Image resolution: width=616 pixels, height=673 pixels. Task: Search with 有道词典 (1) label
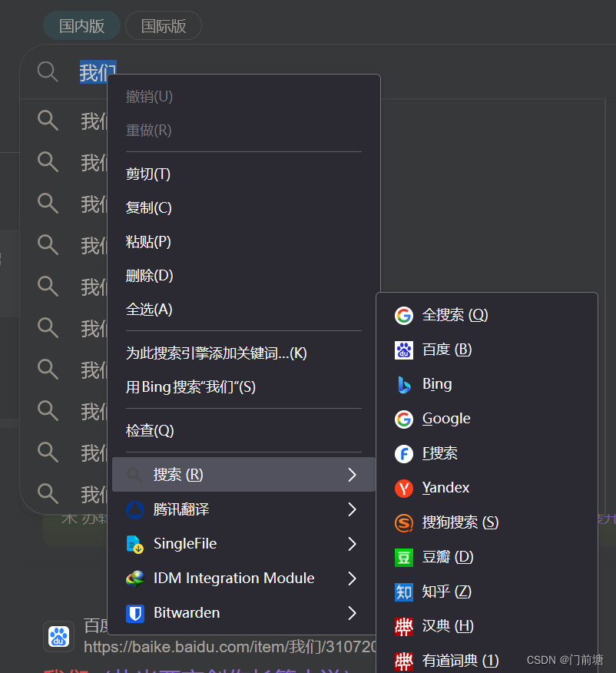pyautogui.click(x=460, y=661)
